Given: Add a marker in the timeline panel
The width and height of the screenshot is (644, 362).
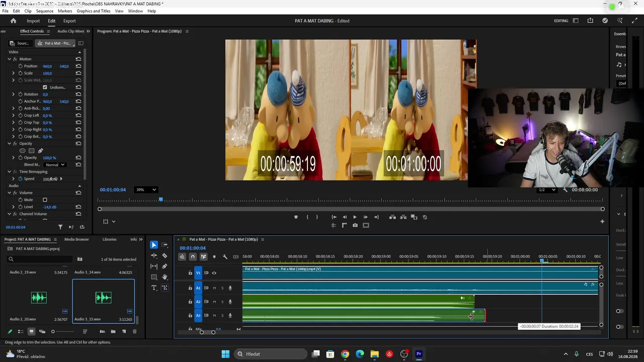Looking at the screenshot, I should coord(214,257).
